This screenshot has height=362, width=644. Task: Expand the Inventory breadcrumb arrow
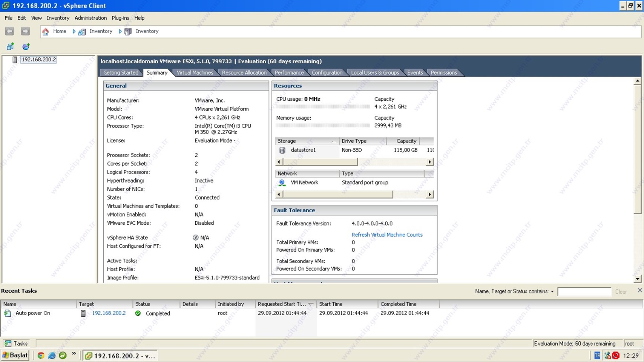(120, 31)
